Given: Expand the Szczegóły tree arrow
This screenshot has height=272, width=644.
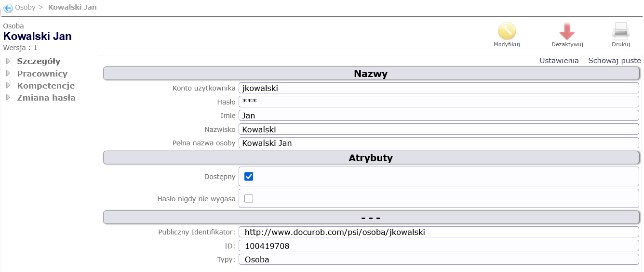Looking at the screenshot, I should pos(8,61).
